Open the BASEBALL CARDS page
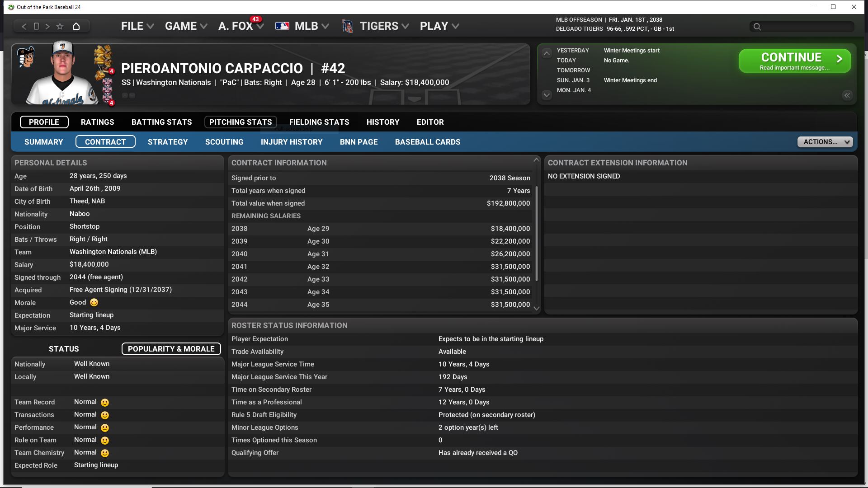The width and height of the screenshot is (868, 488). coord(427,142)
